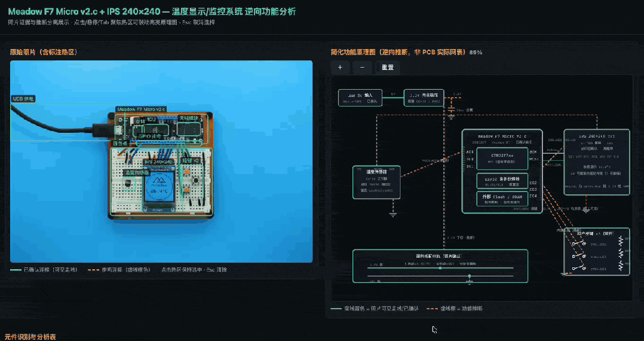Click the 面包板电源轨 block in the schematic
Screen dimensions: 644x341
tap(440, 266)
